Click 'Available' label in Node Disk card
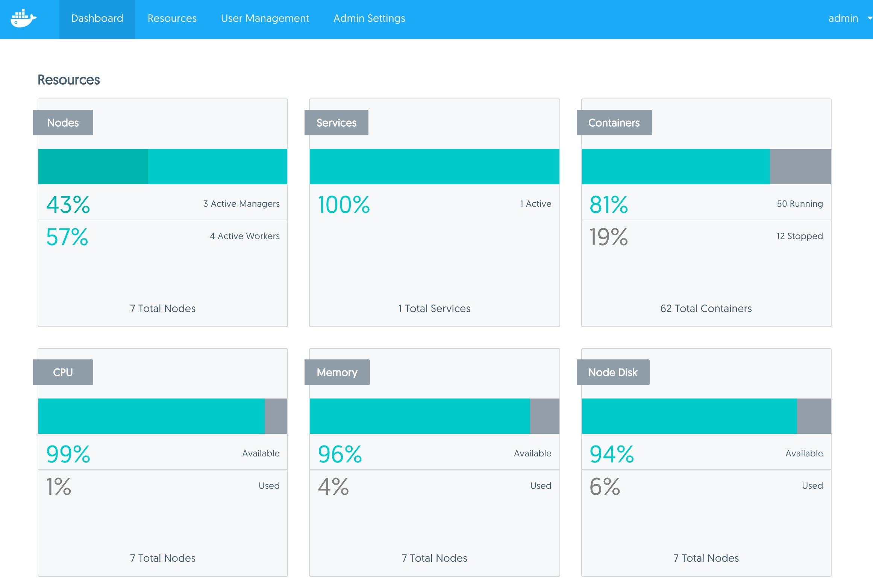This screenshot has width=873, height=588. tap(804, 453)
